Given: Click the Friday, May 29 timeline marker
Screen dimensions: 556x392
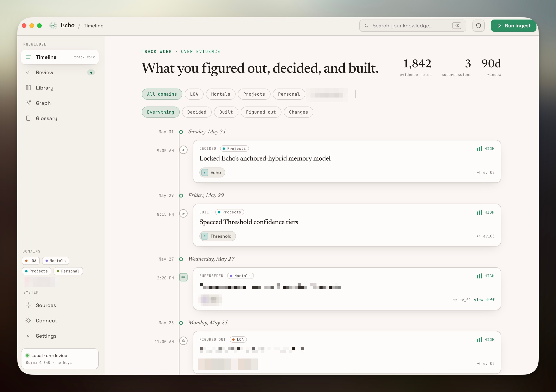Looking at the screenshot, I should [x=181, y=196].
